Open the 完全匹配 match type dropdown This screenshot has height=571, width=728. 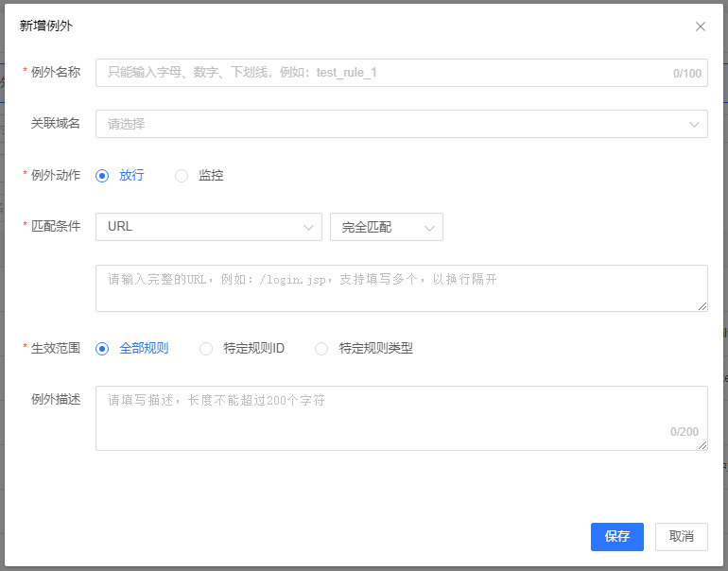click(x=387, y=227)
